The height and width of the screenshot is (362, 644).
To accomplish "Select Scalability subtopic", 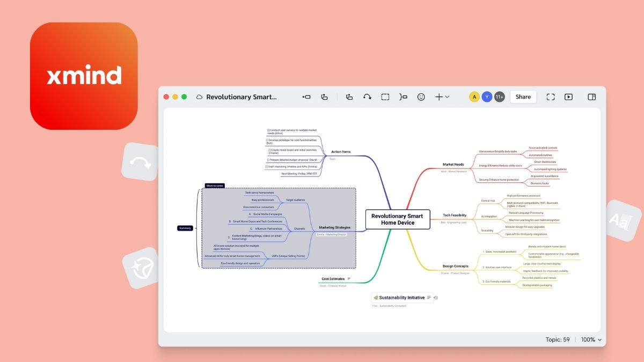I will click(x=487, y=231).
